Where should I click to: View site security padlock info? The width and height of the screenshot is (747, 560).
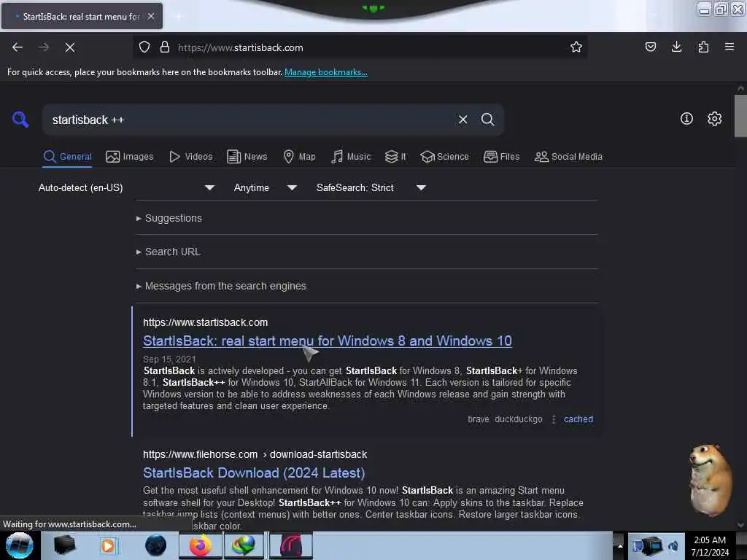(x=165, y=47)
